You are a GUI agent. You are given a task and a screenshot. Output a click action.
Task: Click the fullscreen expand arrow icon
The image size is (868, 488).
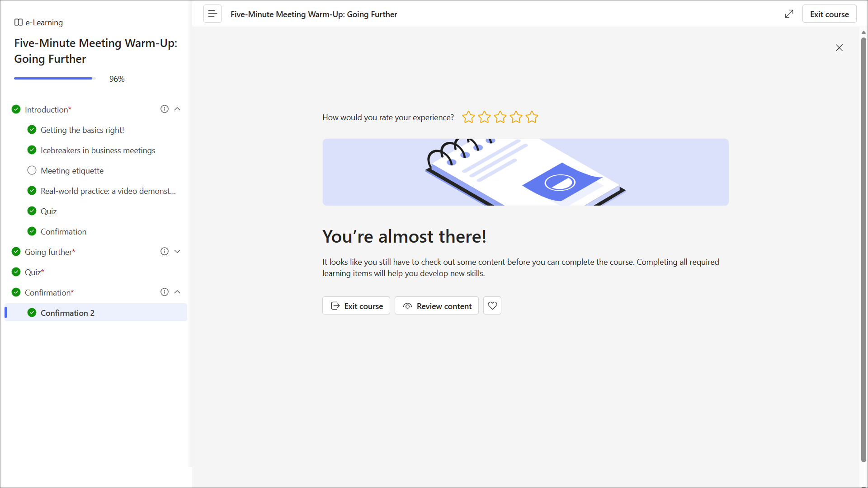[789, 14]
